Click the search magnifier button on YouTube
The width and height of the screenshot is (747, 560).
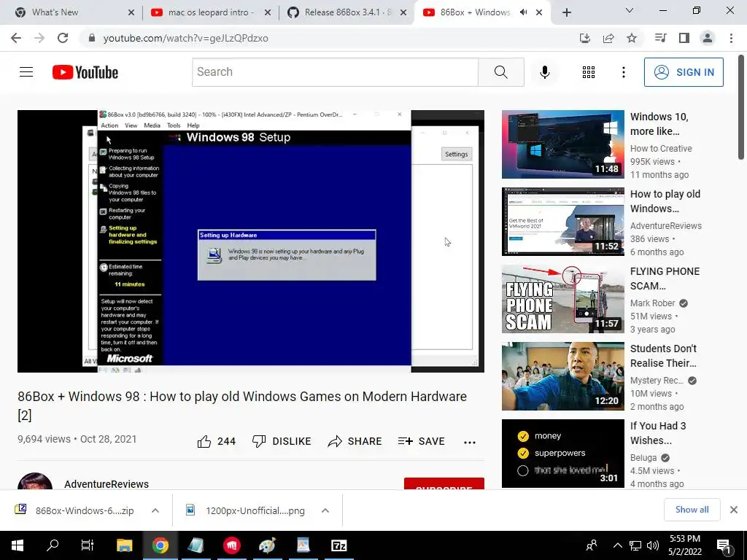(500, 72)
